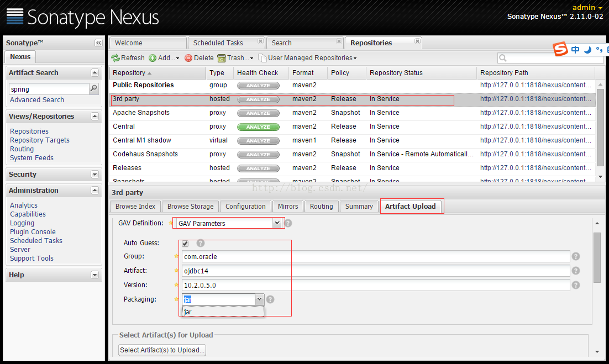Open the Routing tab in 3rd party
This screenshot has height=364, width=609.
pyautogui.click(x=321, y=207)
